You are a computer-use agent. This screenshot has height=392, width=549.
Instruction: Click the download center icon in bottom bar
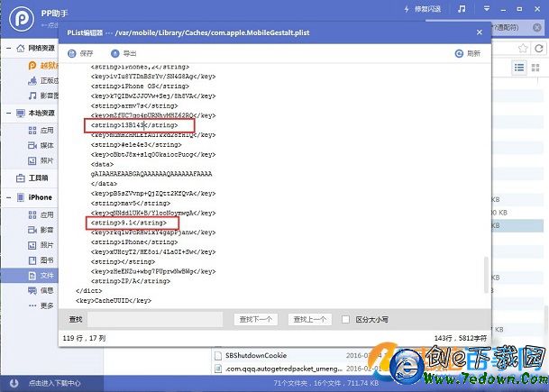pos(14,383)
